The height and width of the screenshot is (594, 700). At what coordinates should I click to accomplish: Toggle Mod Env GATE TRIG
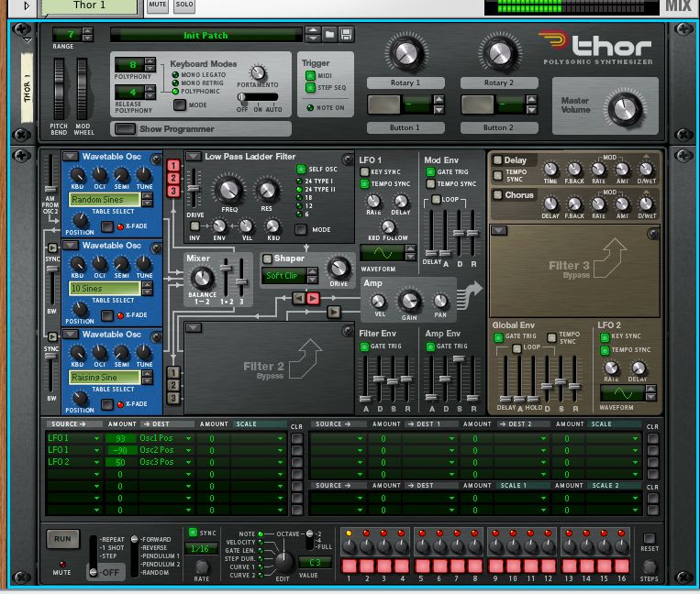pyautogui.click(x=430, y=171)
